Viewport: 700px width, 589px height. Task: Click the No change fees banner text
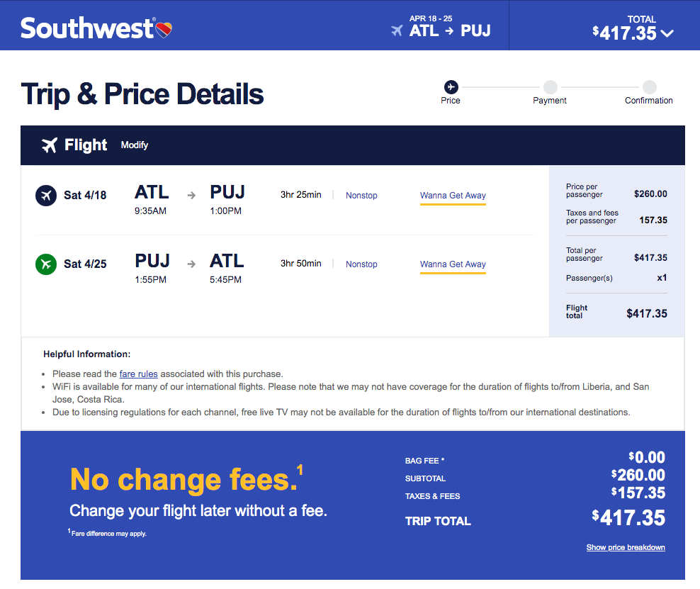pyautogui.click(x=183, y=480)
